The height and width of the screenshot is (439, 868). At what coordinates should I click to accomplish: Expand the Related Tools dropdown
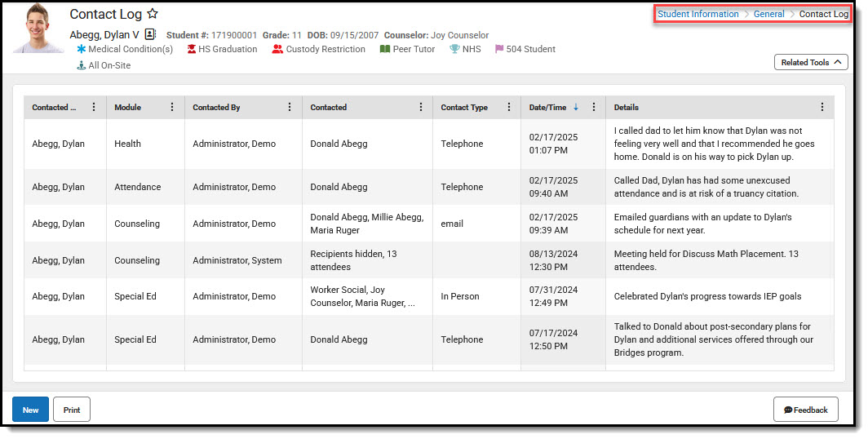pos(811,63)
